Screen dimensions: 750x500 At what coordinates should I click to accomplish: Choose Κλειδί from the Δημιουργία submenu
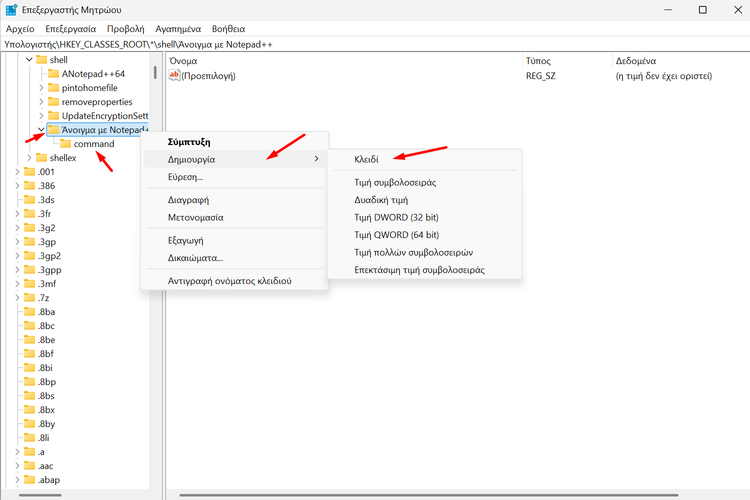click(367, 159)
